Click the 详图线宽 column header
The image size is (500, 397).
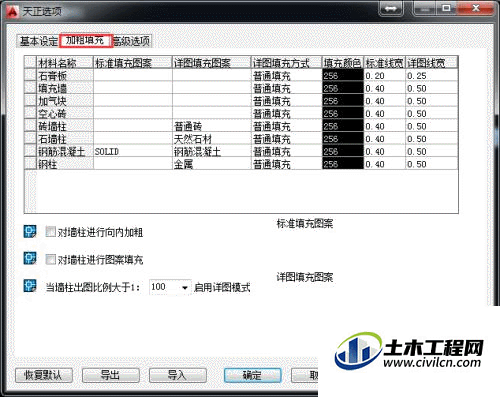432,63
